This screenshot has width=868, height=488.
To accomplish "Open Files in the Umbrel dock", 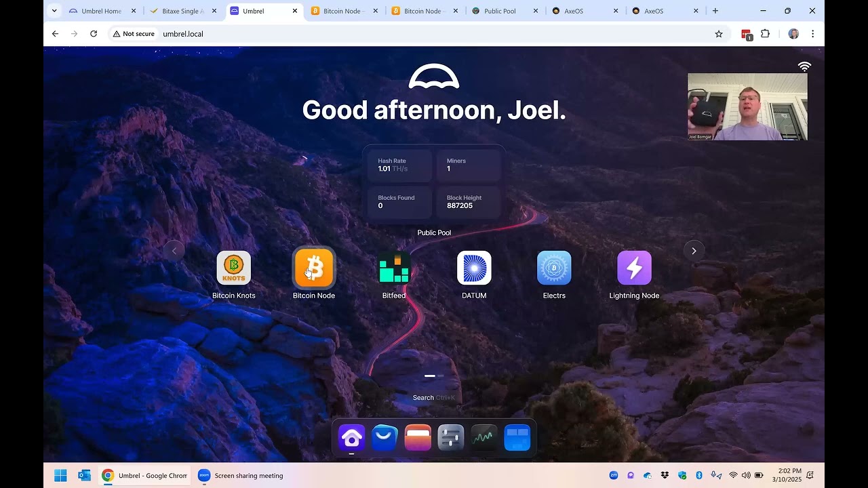I will click(x=418, y=438).
